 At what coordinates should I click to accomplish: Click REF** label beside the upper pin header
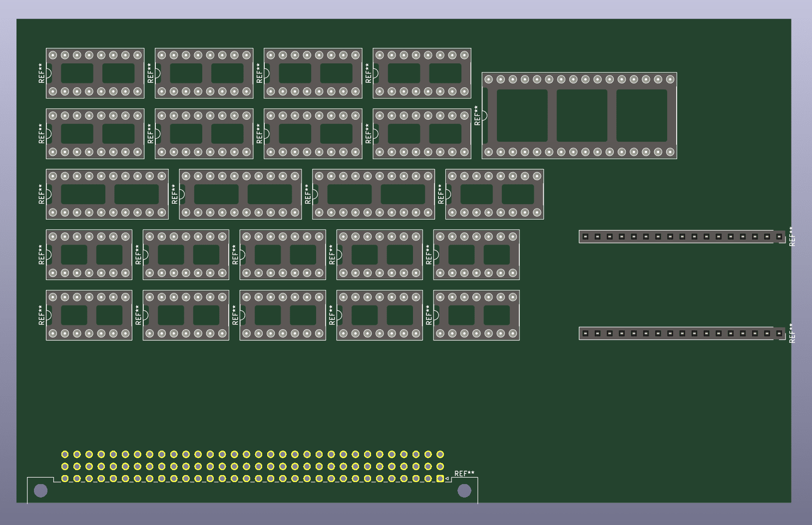(x=792, y=237)
